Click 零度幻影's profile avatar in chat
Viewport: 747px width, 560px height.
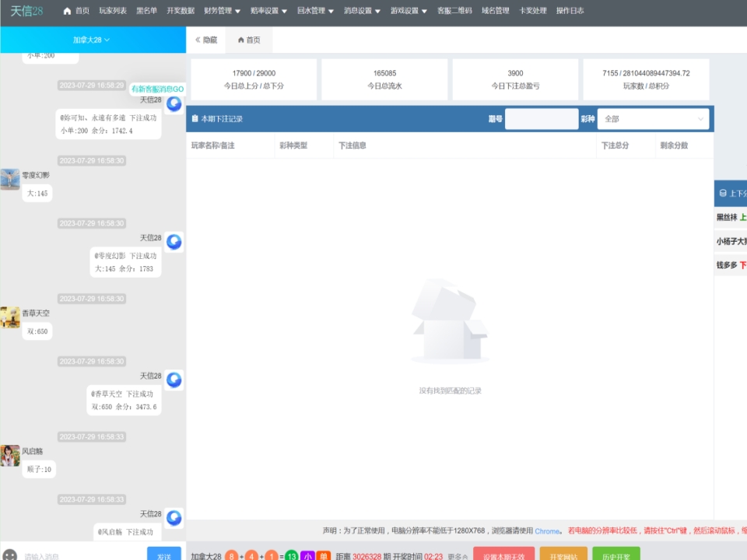pos(9,179)
